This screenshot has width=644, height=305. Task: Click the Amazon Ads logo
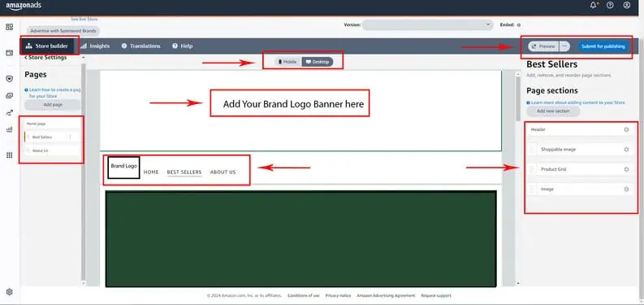click(x=24, y=6)
